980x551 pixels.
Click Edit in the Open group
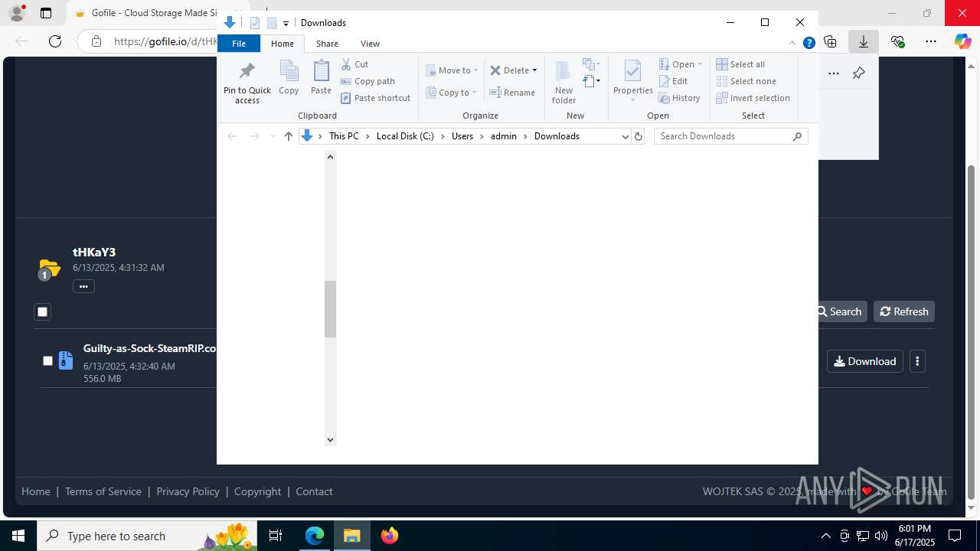point(673,81)
